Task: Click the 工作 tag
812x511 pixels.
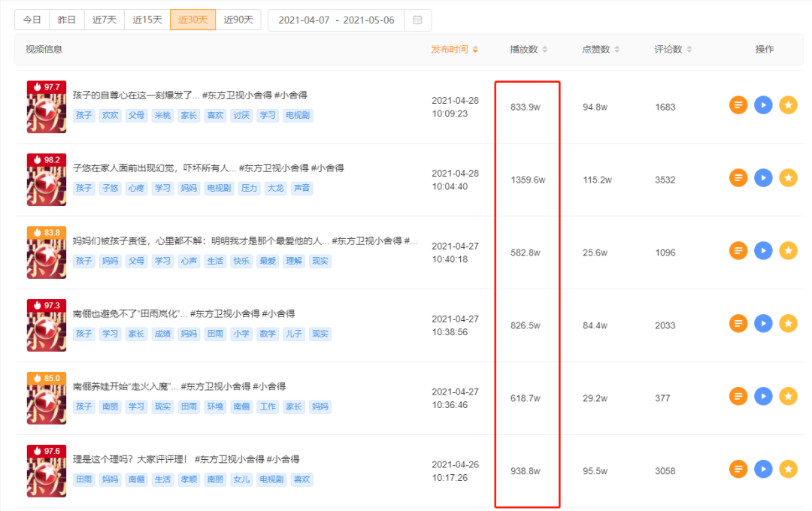Action: [268, 407]
